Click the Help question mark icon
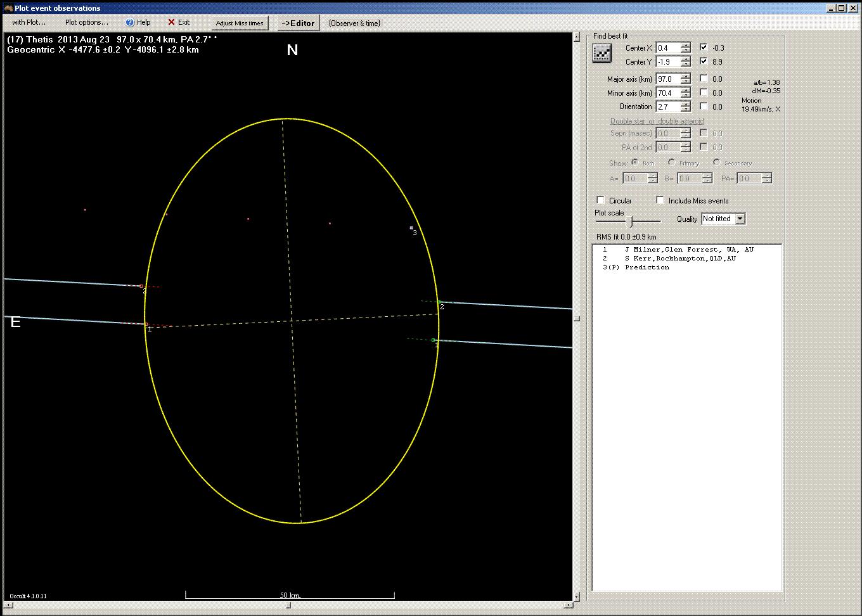This screenshot has height=616, width=862. pyautogui.click(x=130, y=23)
